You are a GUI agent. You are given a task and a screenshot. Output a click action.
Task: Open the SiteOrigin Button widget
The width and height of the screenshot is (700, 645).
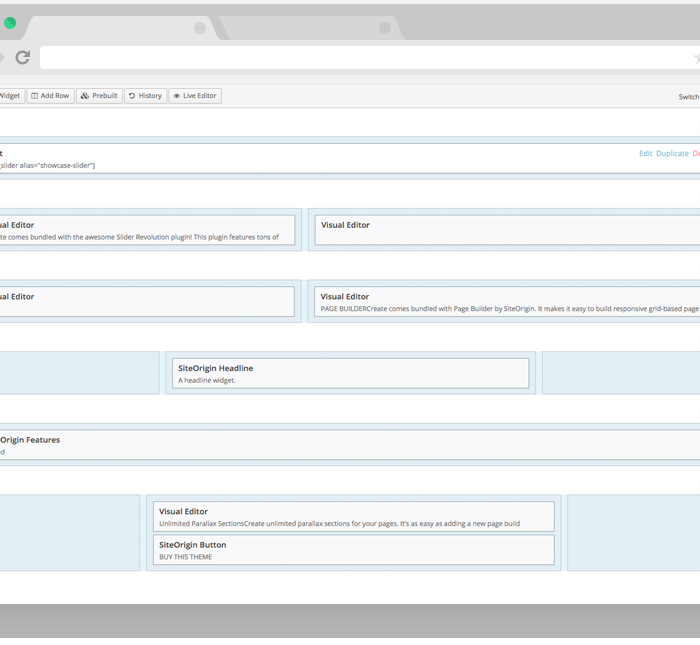354,550
